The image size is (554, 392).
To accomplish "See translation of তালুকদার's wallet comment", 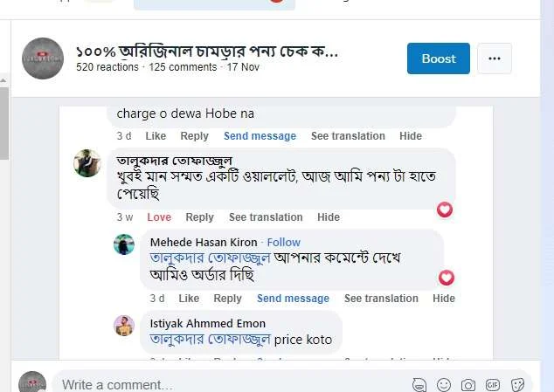I will pos(266,217).
